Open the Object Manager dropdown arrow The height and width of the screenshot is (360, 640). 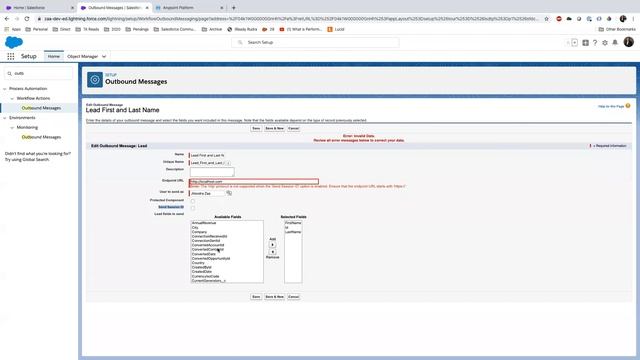point(104,56)
